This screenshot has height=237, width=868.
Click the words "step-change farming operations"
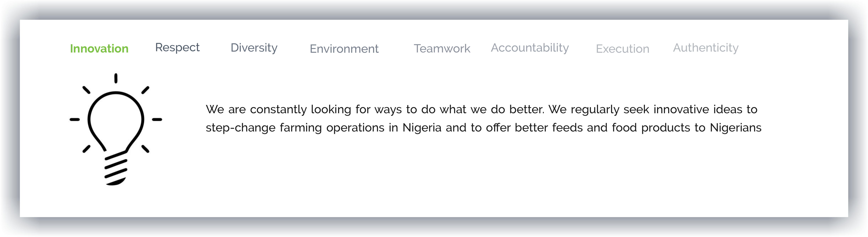coord(295,128)
